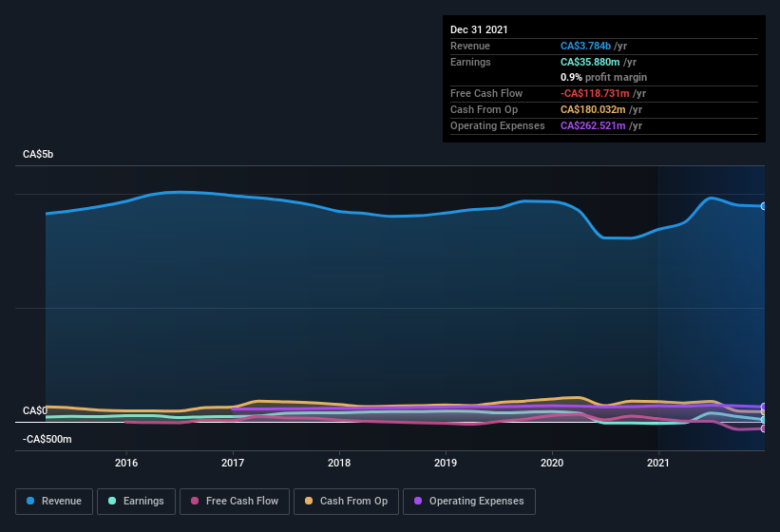780x532 pixels.
Task: Click the 0.9% profit margin text
Action: (604, 77)
